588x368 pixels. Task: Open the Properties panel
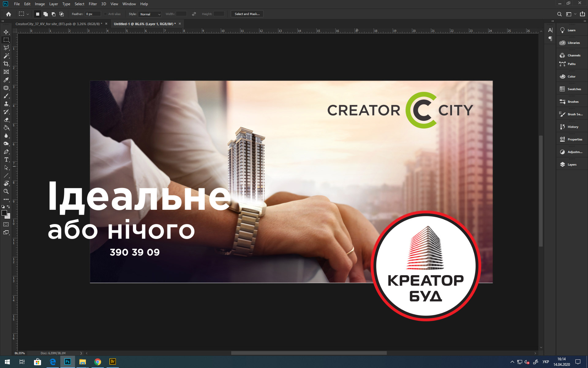572,140
